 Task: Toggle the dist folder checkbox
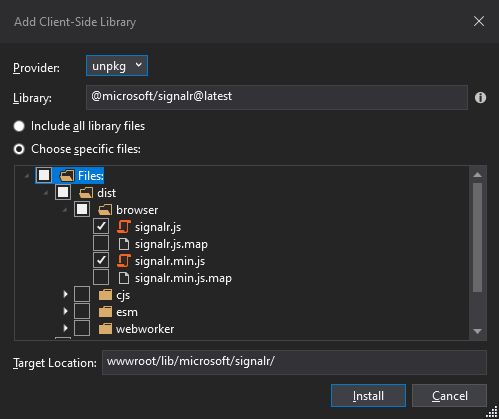coord(63,193)
